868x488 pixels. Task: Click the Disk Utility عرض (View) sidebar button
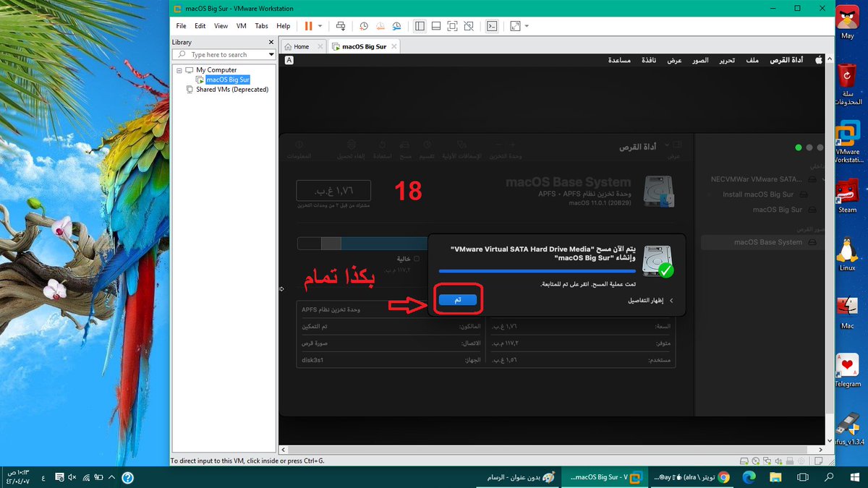coord(674,149)
